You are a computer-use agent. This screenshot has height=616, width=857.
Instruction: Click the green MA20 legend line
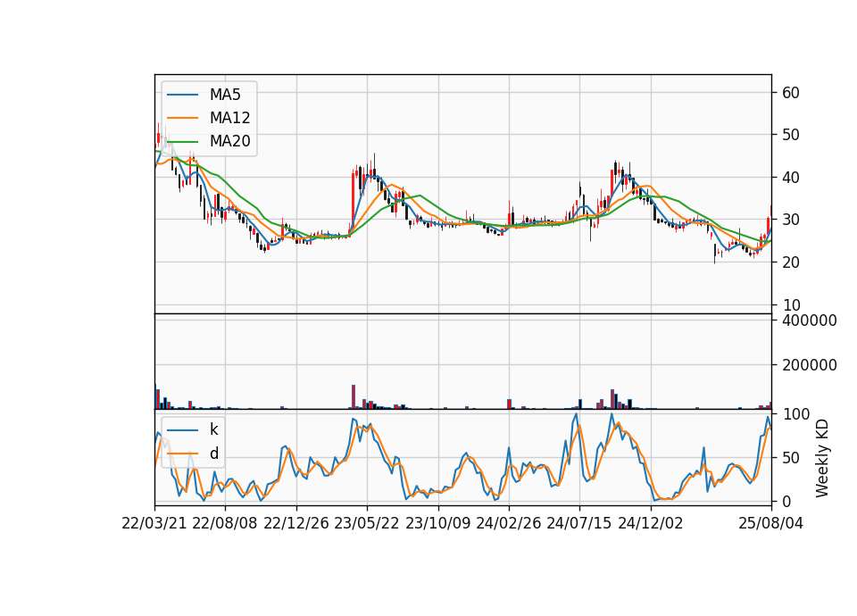tap(182, 141)
